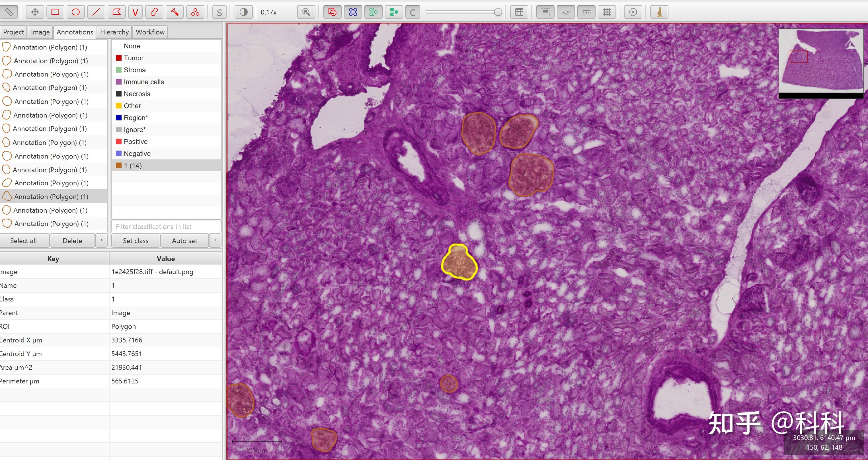Click the overlay opacity slider handle
Viewport: 868px width, 460px height.
pyautogui.click(x=498, y=12)
